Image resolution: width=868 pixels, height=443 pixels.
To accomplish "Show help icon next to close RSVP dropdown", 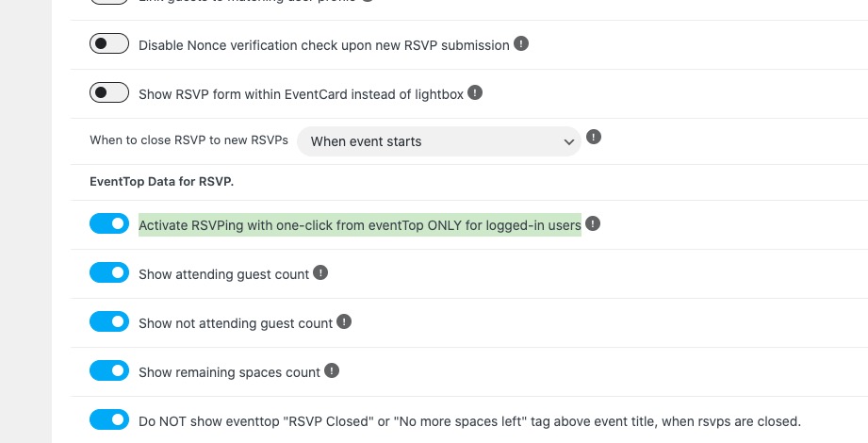I will [x=594, y=137].
